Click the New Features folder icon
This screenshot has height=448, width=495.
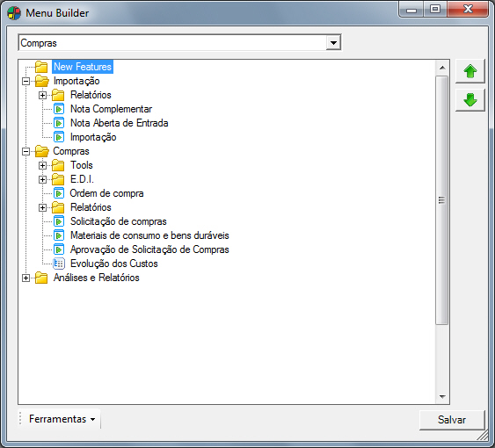[x=41, y=67]
